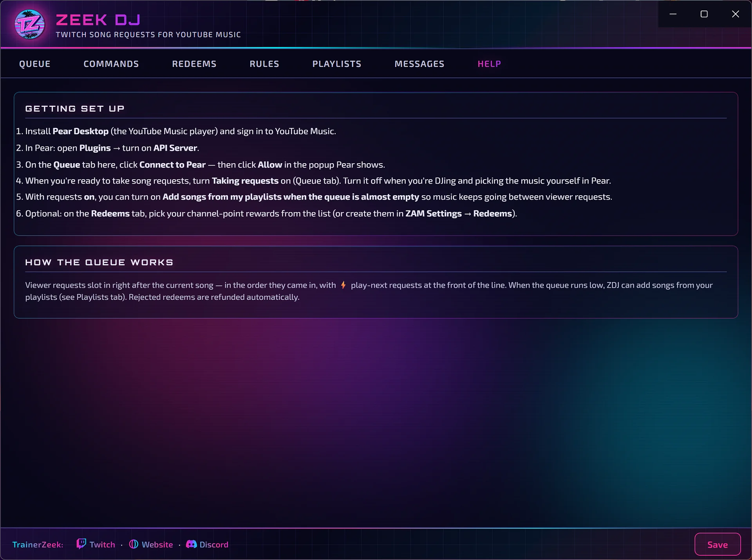Select the Rules tab
Viewport: 752px width, 560px height.
(264, 64)
